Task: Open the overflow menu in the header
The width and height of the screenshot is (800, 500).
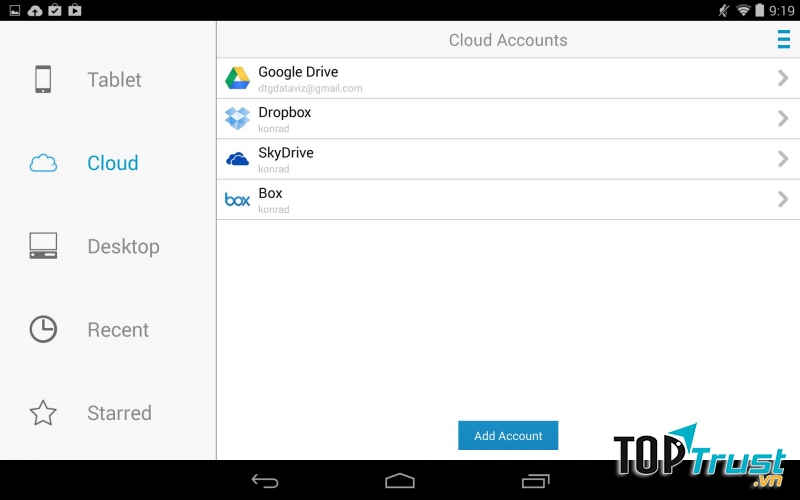Action: pos(783,40)
